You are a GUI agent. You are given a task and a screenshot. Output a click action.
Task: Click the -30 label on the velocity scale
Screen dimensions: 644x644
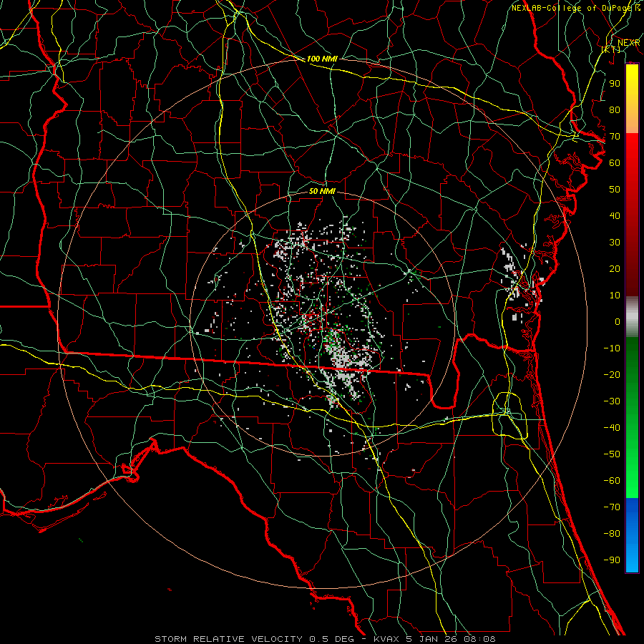[612, 401]
